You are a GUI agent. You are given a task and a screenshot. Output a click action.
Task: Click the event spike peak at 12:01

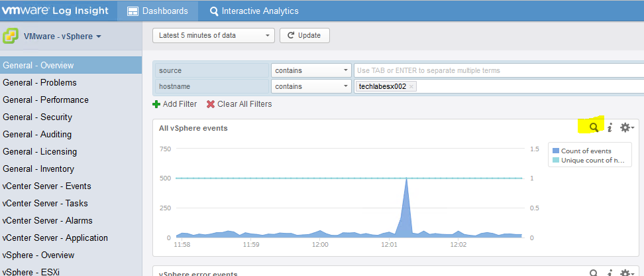click(x=407, y=178)
